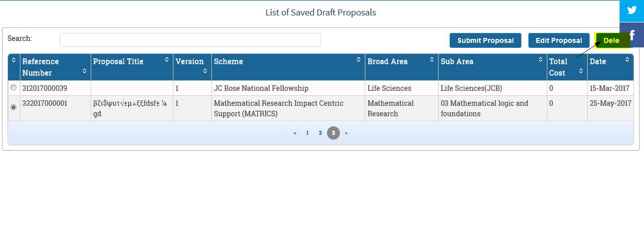Sort by Scheme column arrows
The height and width of the screenshot is (242, 644).
pyautogui.click(x=358, y=60)
